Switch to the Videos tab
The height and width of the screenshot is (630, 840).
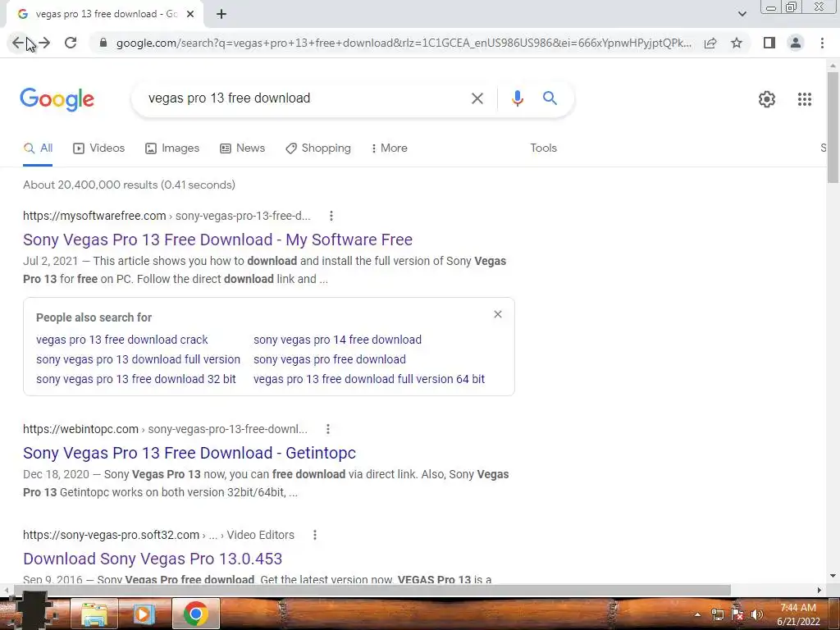point(99,148)
